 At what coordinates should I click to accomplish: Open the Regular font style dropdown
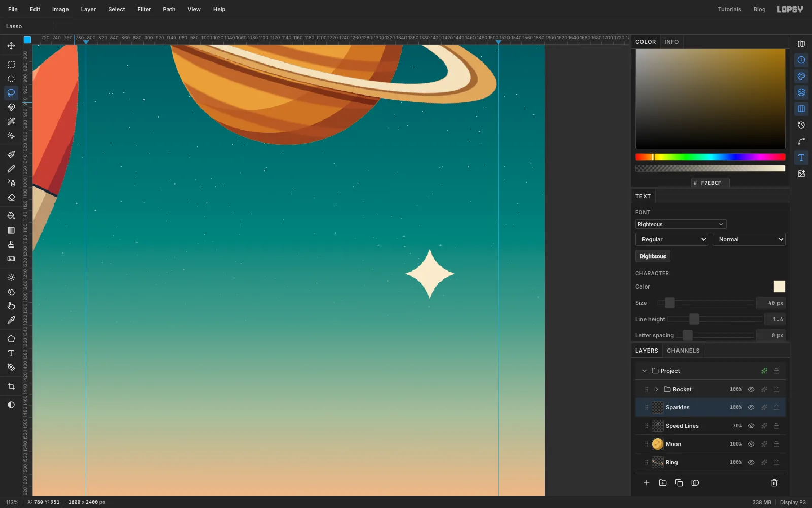click(671, 239)
